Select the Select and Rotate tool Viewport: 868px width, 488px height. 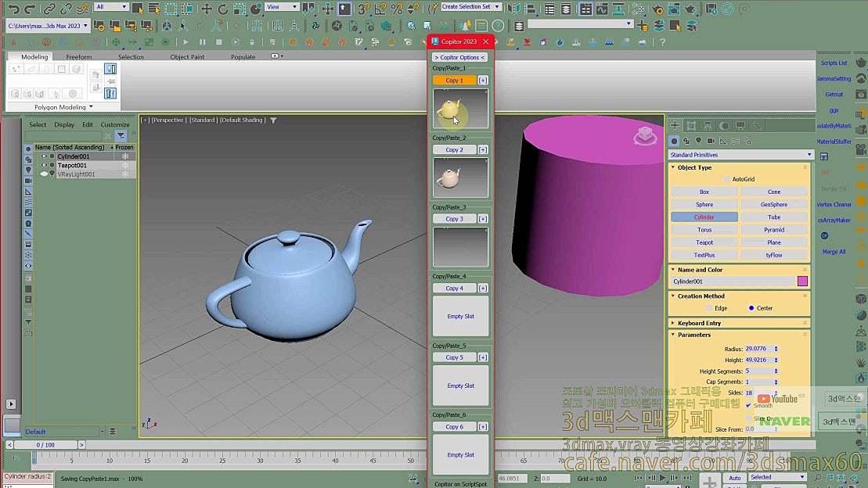[222, 9]
